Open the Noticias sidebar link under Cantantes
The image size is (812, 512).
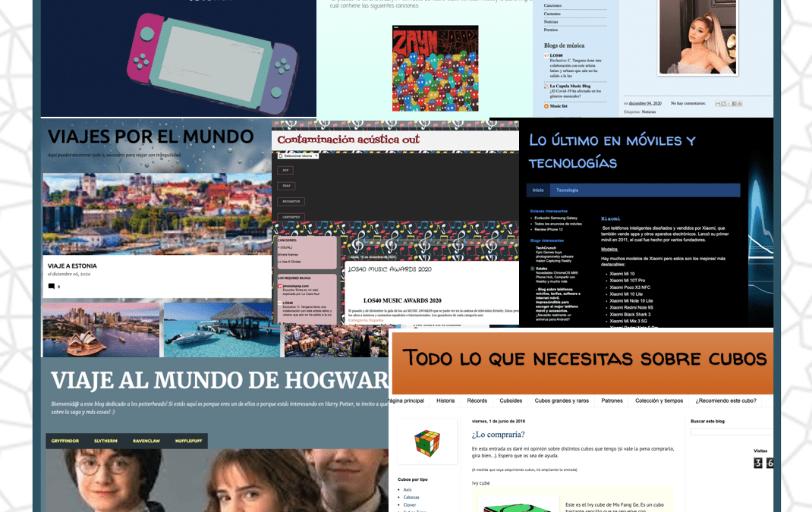551,22
